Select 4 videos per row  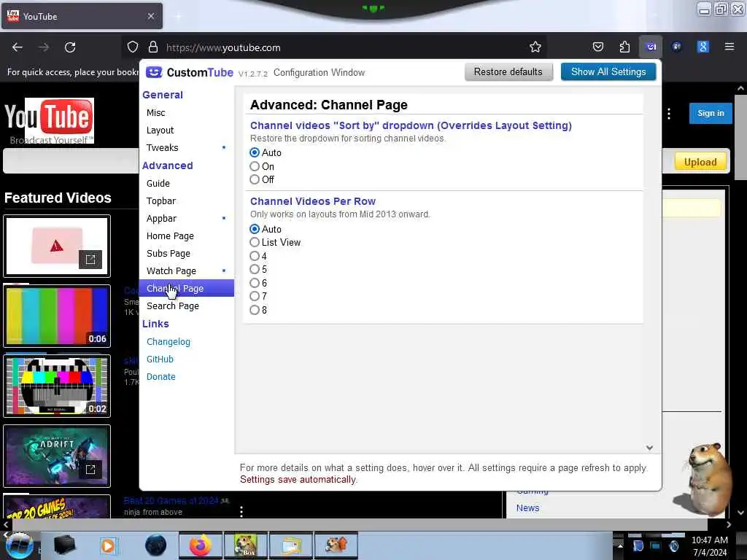[x=255, y=256]
